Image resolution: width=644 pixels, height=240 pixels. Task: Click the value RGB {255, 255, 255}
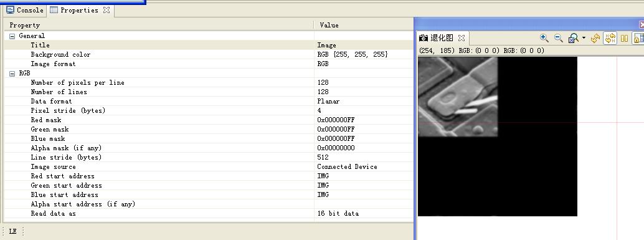pos(353,54)
